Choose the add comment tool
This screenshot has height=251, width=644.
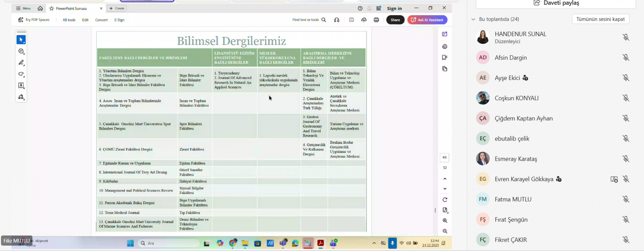pos(21,52)
